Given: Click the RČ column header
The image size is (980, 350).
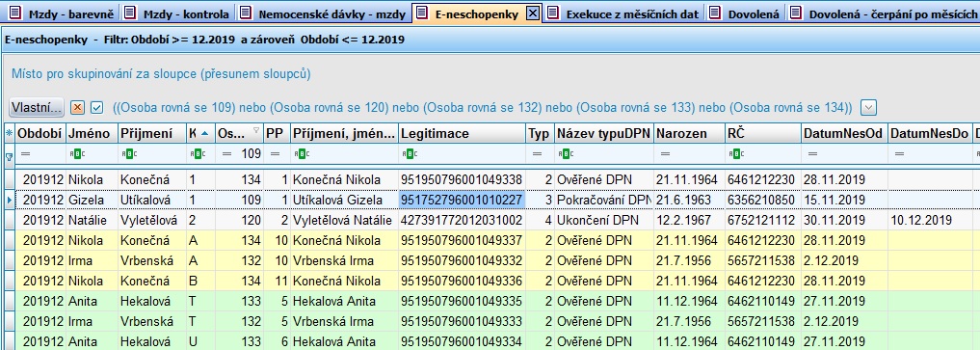Looking at the screenshot, I should coord(762,133).
